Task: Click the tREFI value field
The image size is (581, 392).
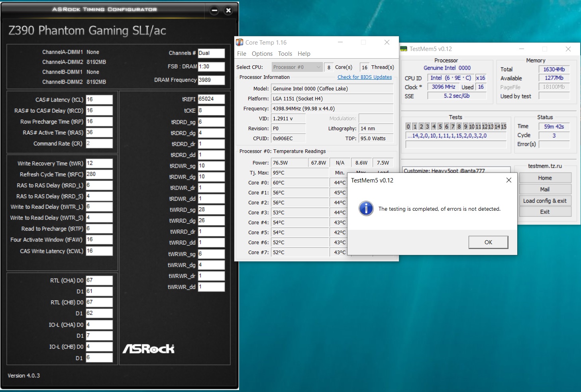Action: point(211,99)
